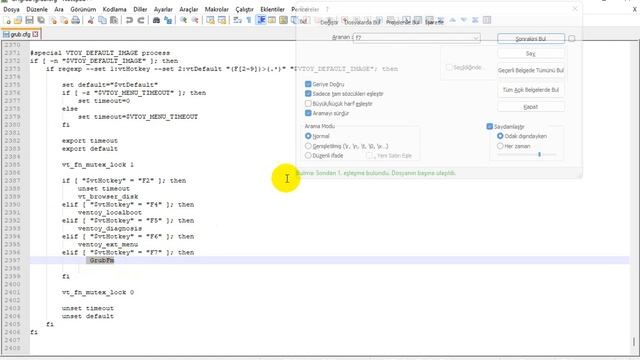Click Tüm Açık Belgelerde Bul button
Viewport: 640px width, 360px height.
coord(531,90)
